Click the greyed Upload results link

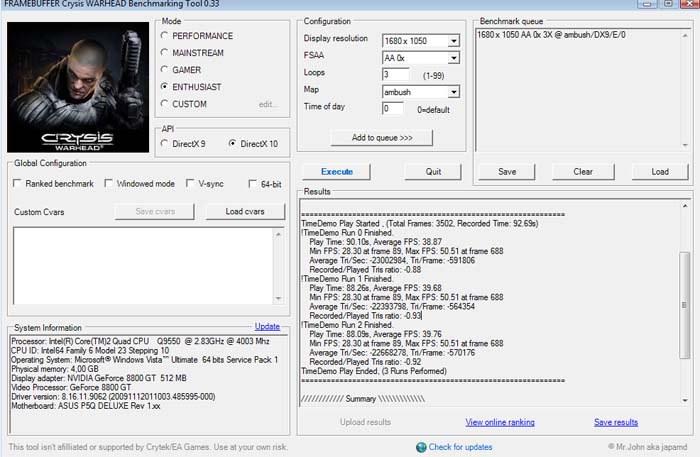click(x=365, y=422)
